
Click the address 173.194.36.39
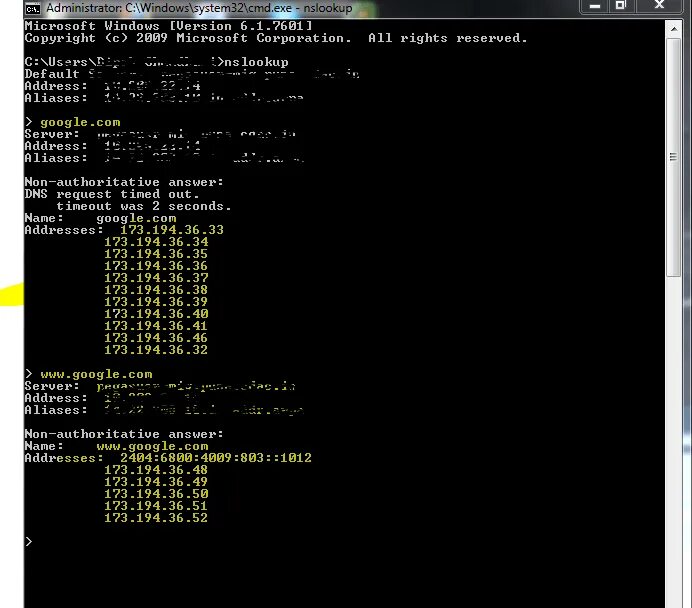(x=156, y=302)
